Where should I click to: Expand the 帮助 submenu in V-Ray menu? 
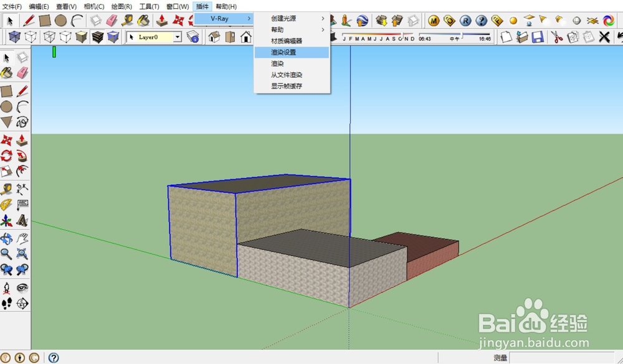[x=292, y=30]
